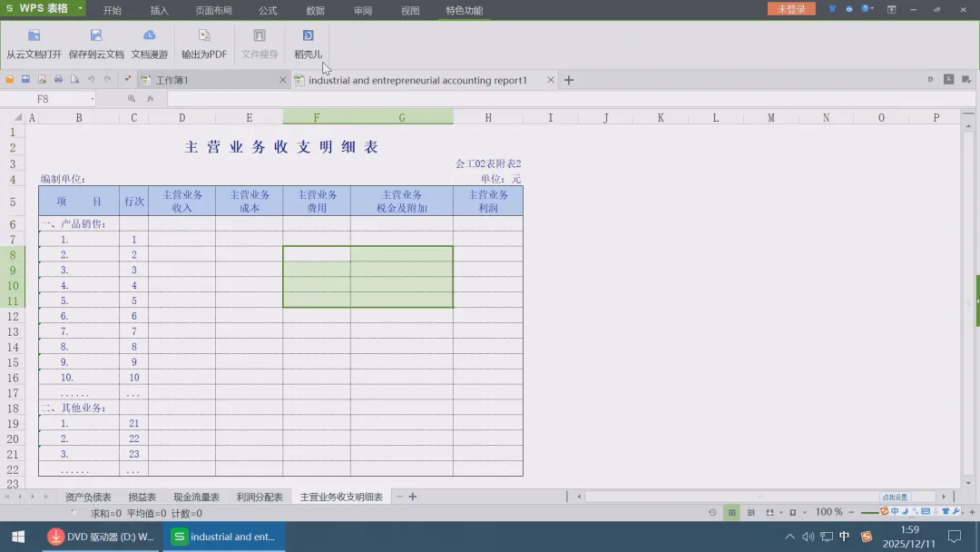Screen dimensions: 980x552
Task: Open the quick toolbar customize dropdown
Action: click(127, 79)
